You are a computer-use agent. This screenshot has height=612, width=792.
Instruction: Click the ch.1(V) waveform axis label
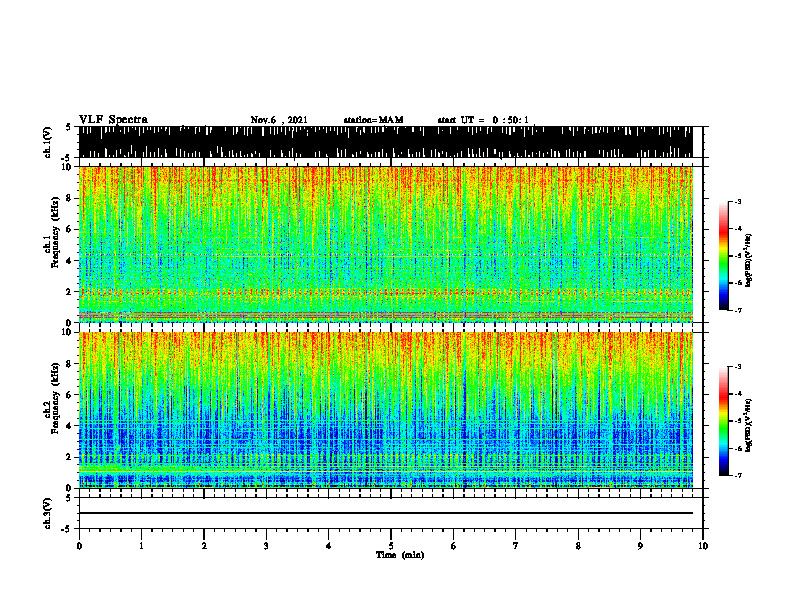pyautogui.click(x=48, y=142)
